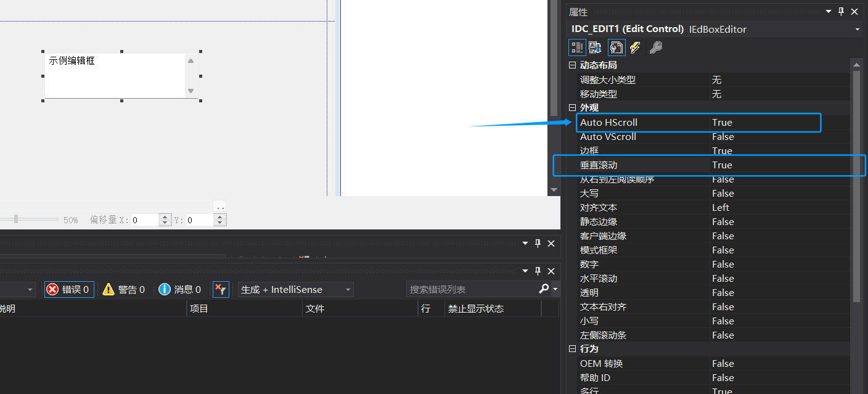The width and height of the screenshot is (868, 394).
Task: Toggle the 消息 0 filter
Action: pos(179,289)
